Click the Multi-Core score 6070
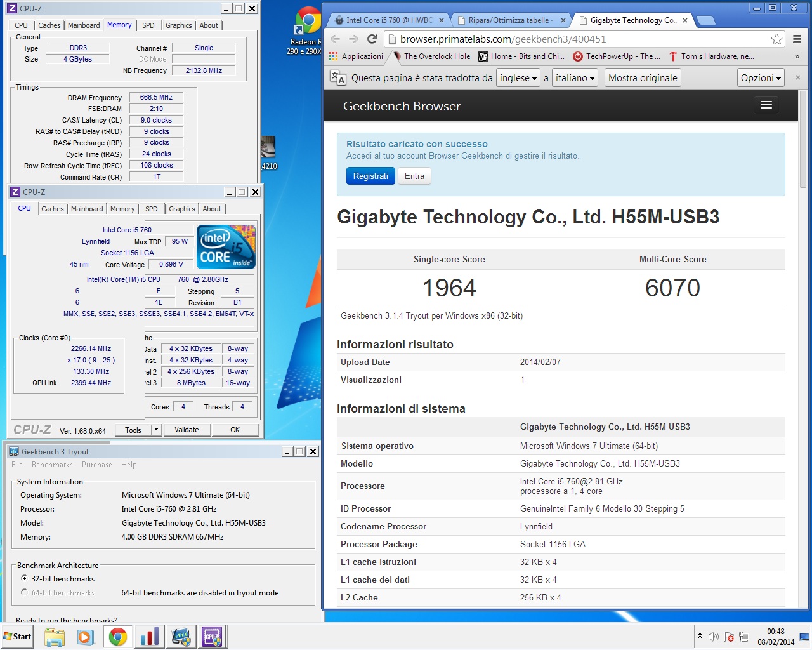812x650 pixels. tap(672, 288)
